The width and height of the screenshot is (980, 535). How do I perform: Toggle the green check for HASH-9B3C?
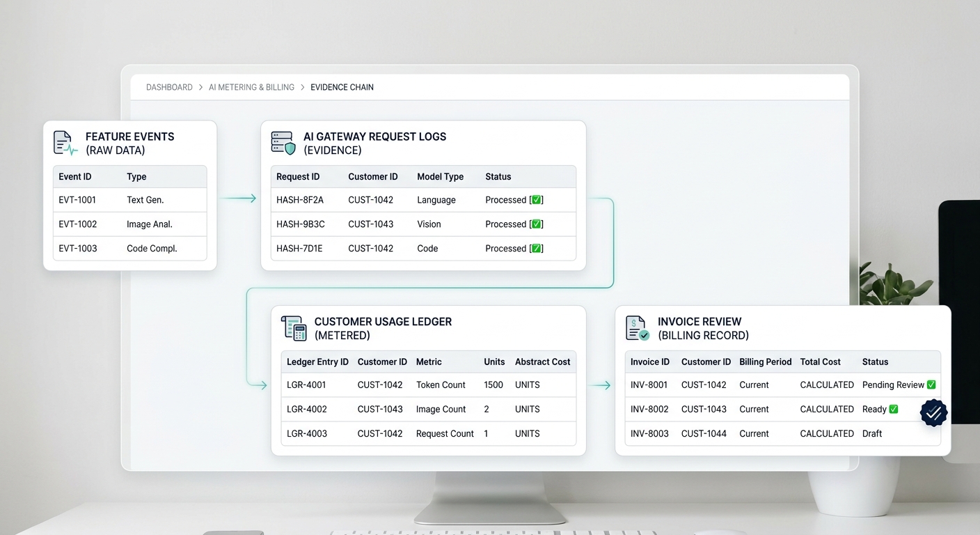pos(537,224)
